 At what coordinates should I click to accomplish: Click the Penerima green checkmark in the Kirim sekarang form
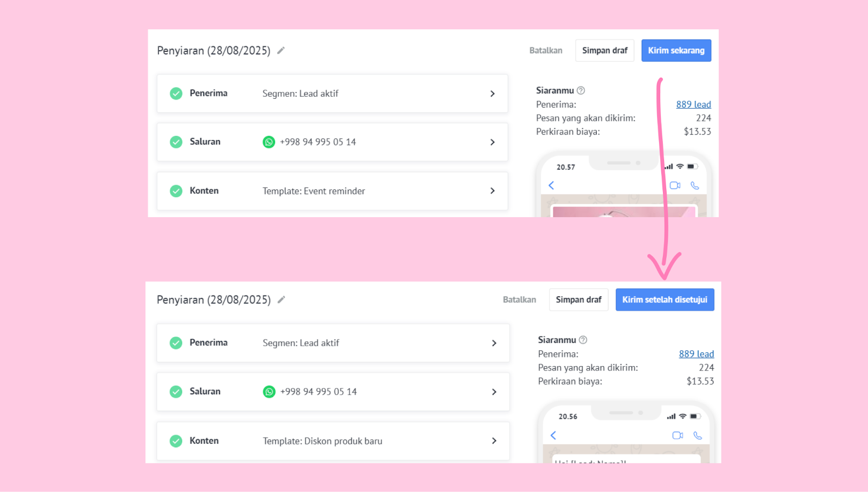[176, 93]
